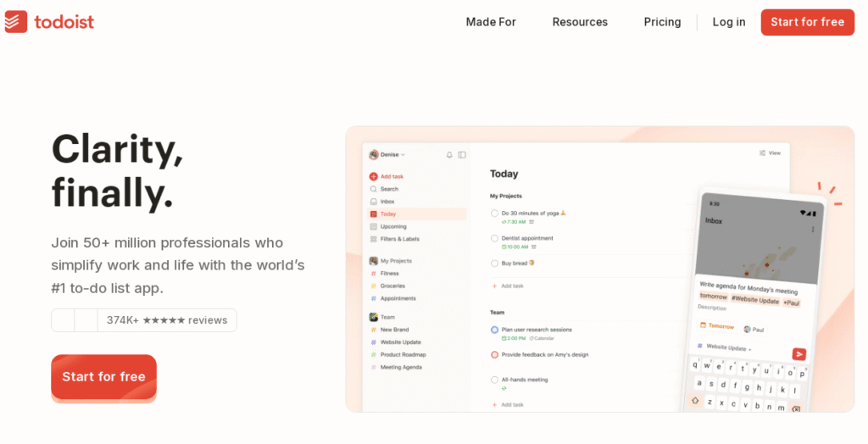Click the Denise profile avatar
The image size is (868, 444).
[374, 155]
